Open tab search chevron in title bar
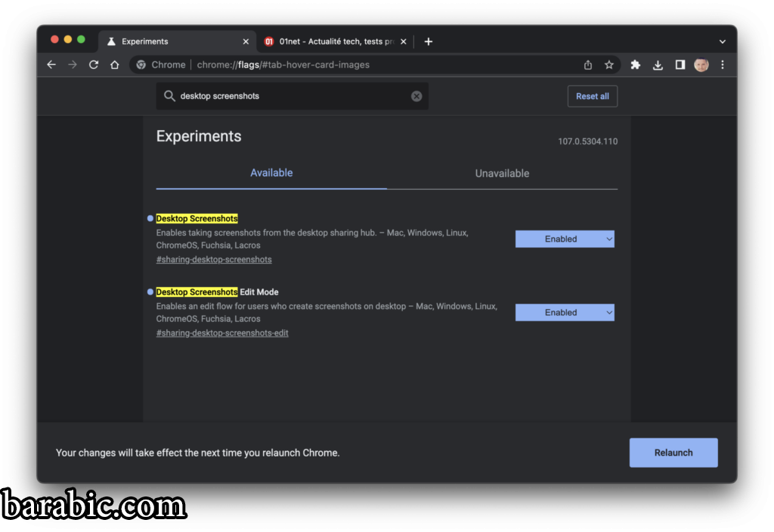774x532 pixels. pyautogui.click(x=722, y=42)
